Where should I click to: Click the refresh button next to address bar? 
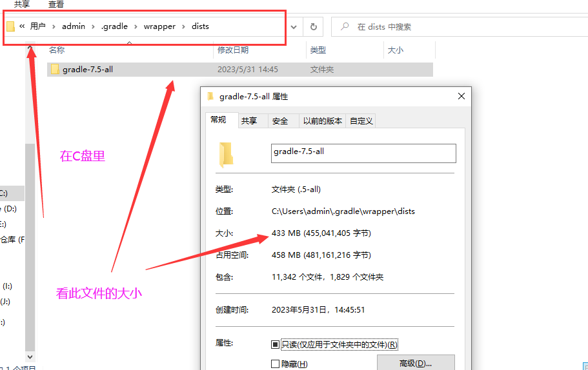point(314,27)
